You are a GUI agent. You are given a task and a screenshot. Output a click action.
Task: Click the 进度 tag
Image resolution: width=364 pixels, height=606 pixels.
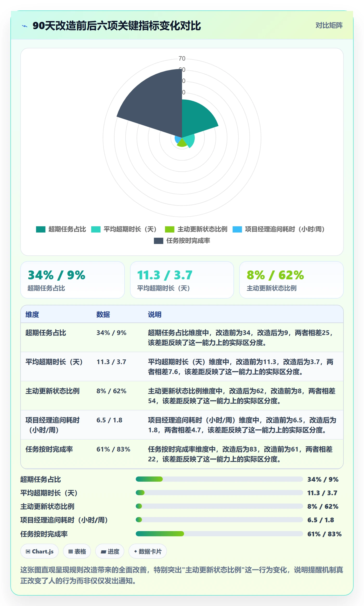(110, 551)
